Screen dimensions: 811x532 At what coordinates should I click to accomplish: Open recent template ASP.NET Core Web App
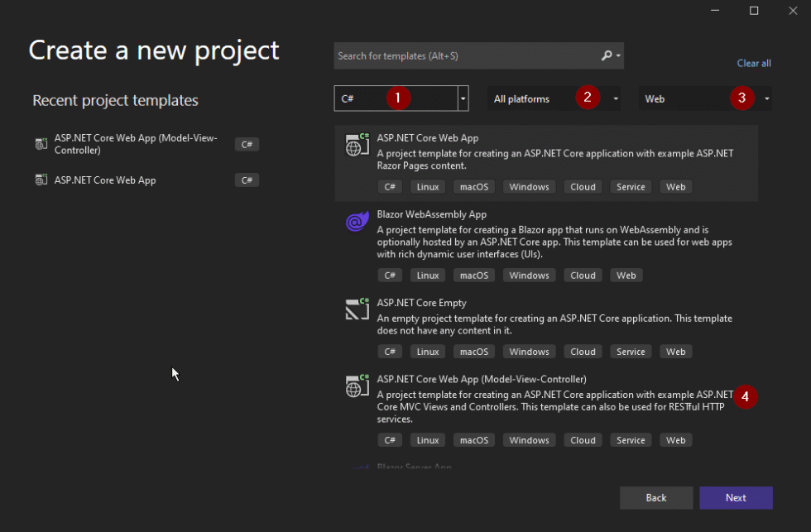tap(105, 180)
